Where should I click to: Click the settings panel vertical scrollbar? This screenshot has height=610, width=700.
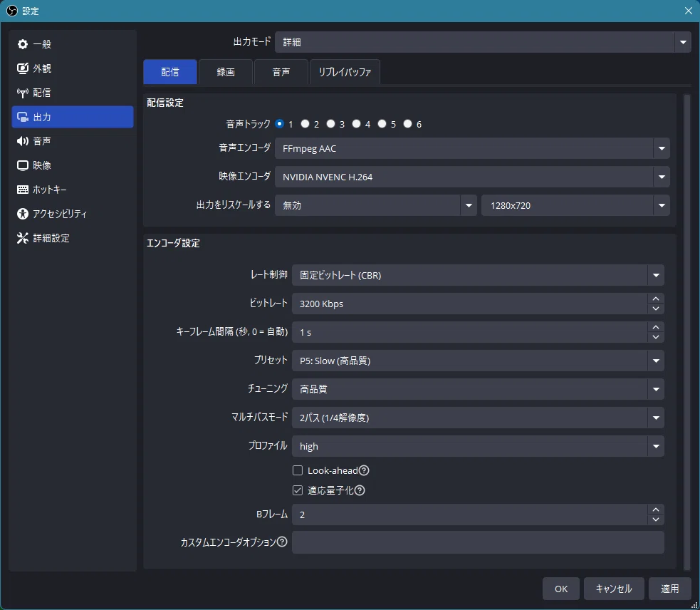pyautogui.click(x=687, y=331)
